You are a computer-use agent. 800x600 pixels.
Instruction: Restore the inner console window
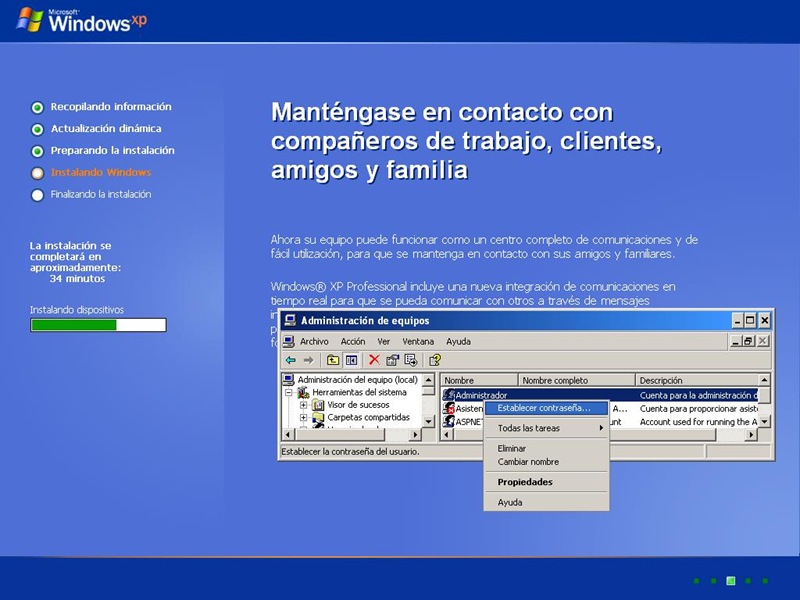[x=748, y=341]
